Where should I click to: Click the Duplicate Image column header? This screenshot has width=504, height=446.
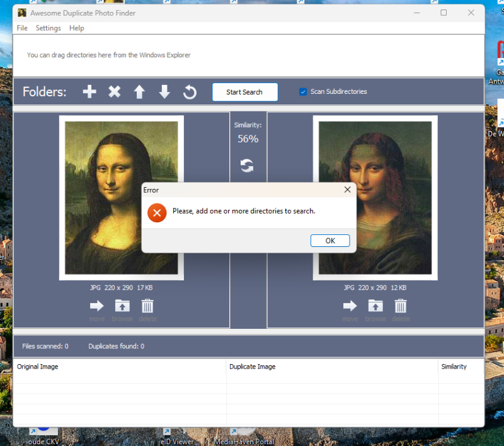[x=332, y=367]
